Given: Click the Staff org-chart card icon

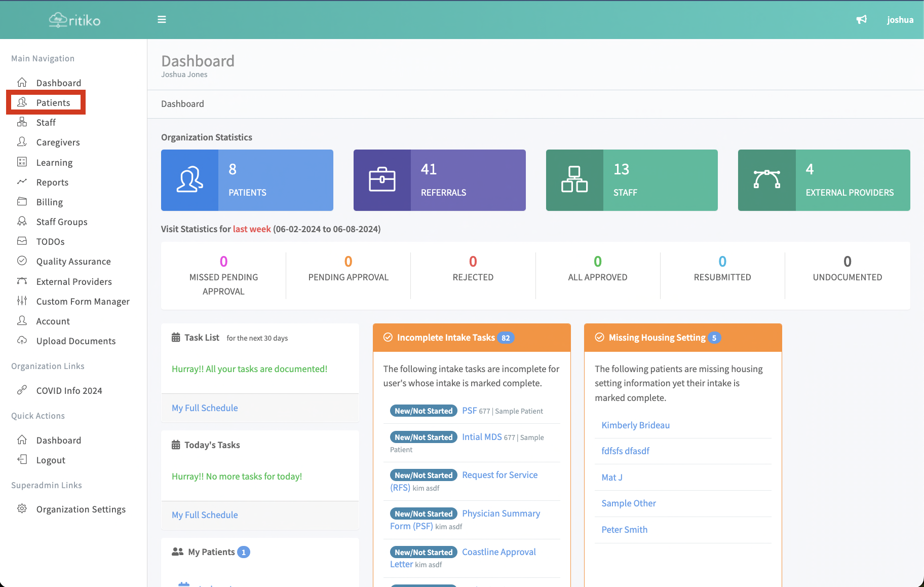Looking at the screenshot, I should pyautogui.click(x=574, y=180).
